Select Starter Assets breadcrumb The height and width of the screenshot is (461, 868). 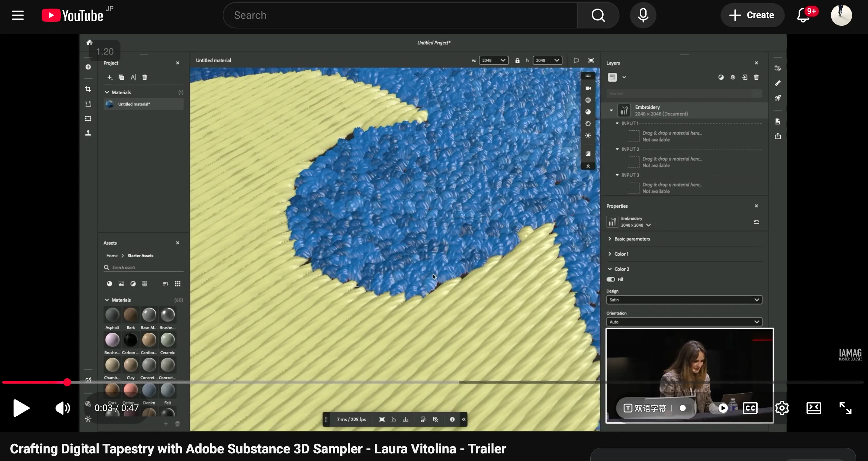(x=140, y=256)
